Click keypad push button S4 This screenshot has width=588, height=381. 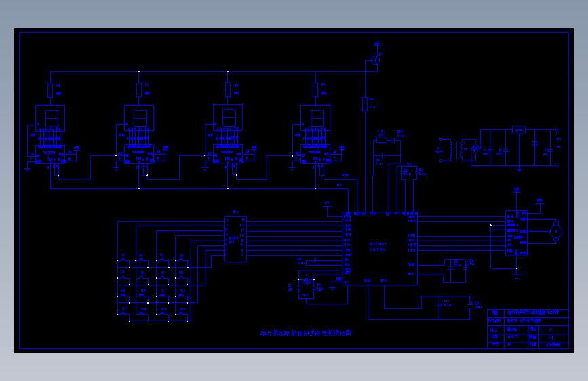click(x=182, y=259)
